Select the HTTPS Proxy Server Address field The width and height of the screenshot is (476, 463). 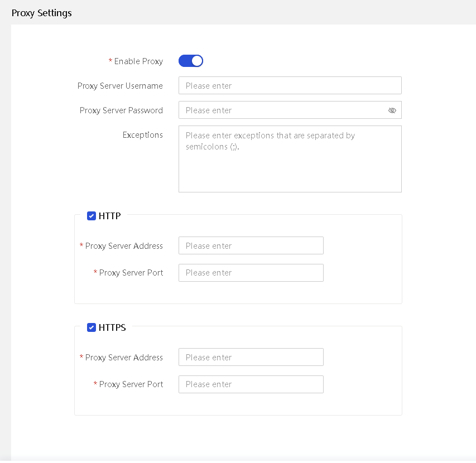[251, 358]
